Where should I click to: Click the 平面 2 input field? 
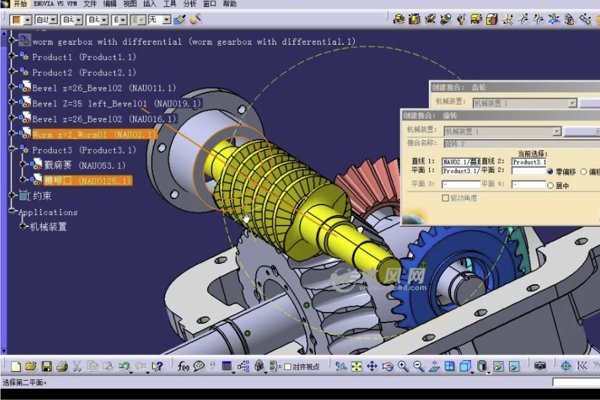click(525, 172)
